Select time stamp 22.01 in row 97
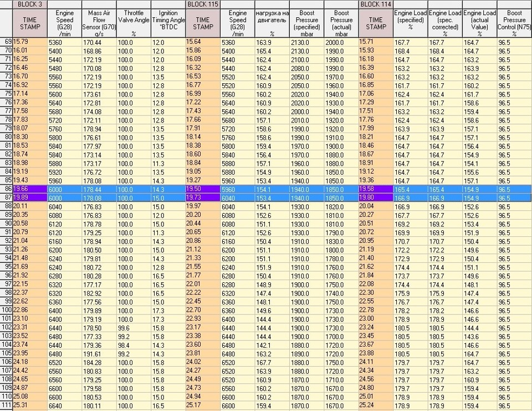Image resolution: width=532 pixels, height=411 pixels. pos(203,285)
